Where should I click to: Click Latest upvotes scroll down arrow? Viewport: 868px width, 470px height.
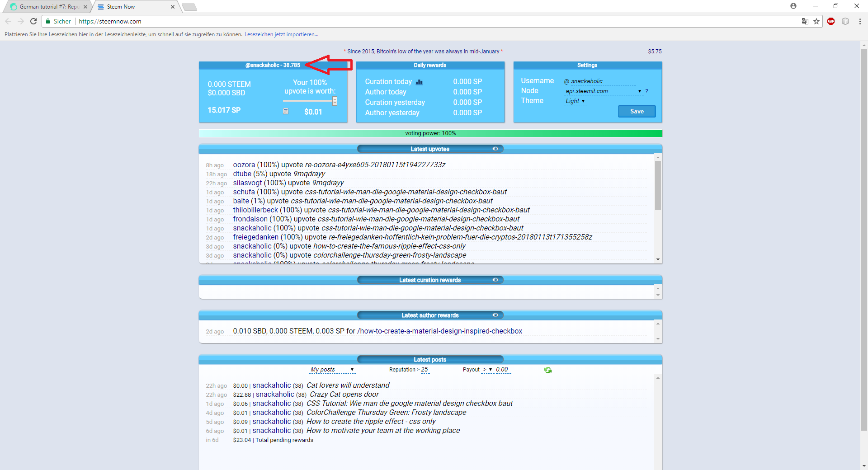(658, 259)
